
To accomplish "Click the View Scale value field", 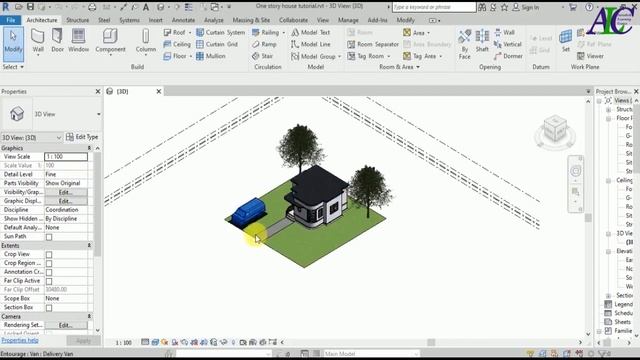I will (x=66, y=157).
